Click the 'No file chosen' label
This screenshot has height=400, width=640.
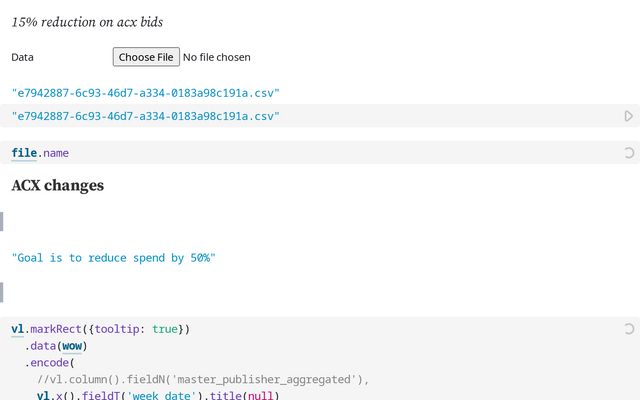tap(217, 57)
